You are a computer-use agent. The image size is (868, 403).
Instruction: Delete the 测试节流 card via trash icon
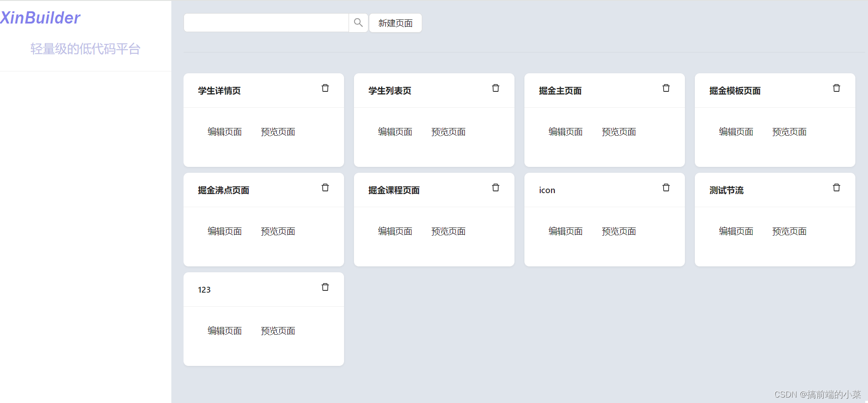[836, 188]
